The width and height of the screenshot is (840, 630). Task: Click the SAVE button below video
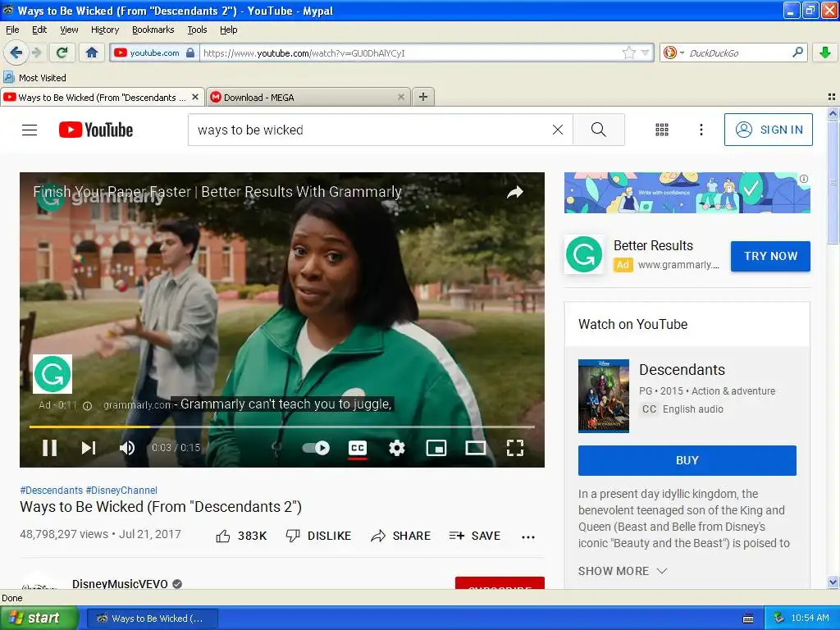(x=475, y=536)
